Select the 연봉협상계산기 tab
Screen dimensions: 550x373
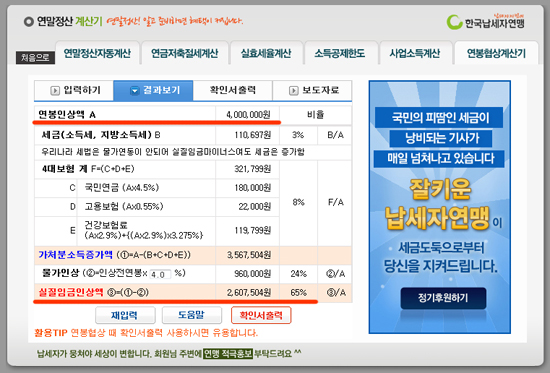tap(496, 53)
